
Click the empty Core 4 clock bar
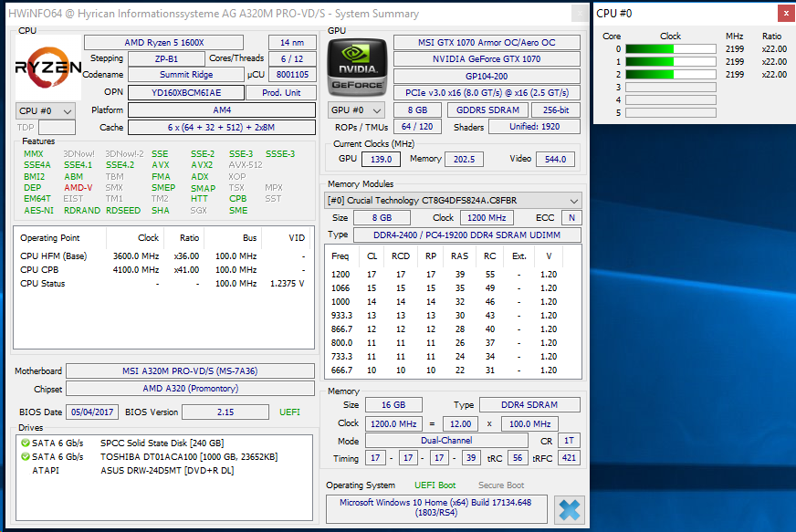[x=671, y=100]
